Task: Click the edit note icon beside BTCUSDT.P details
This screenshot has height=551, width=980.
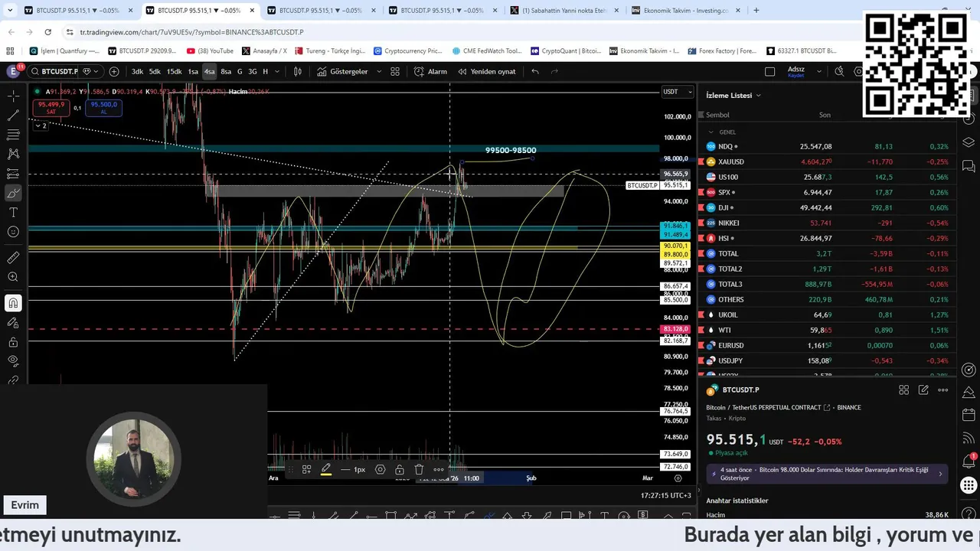Action: point(923,390)
